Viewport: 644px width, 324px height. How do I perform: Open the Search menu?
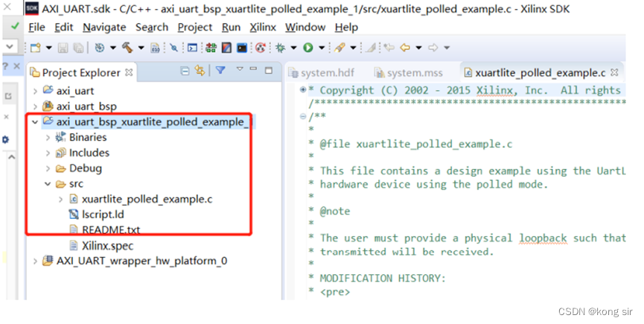tap(152, 27)
